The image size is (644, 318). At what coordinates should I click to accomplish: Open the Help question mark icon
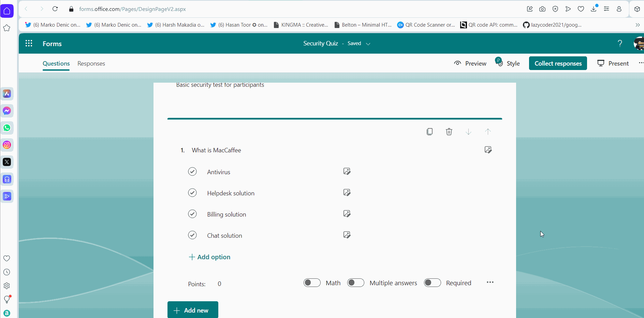pyautogui.click(x=620, y=43)
